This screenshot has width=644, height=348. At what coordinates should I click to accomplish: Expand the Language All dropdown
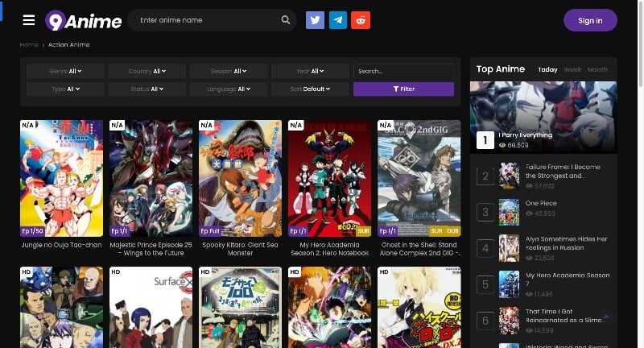click(229, 89)
